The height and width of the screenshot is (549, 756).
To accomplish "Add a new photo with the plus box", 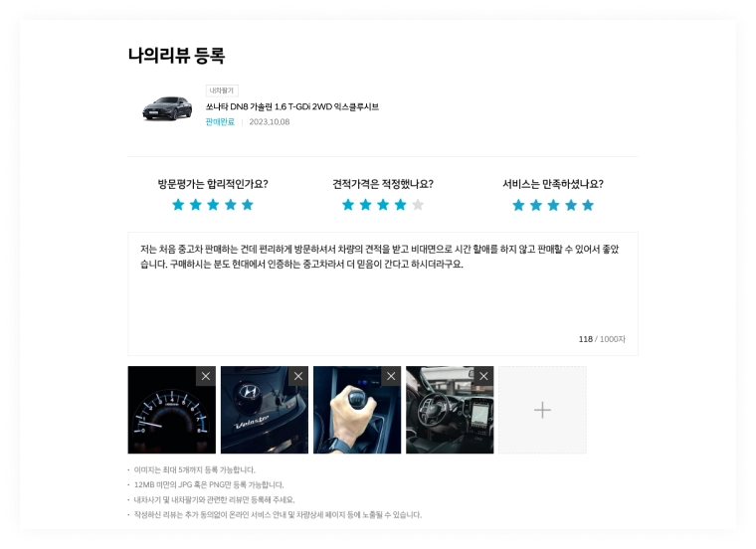I will coord(542,410).
